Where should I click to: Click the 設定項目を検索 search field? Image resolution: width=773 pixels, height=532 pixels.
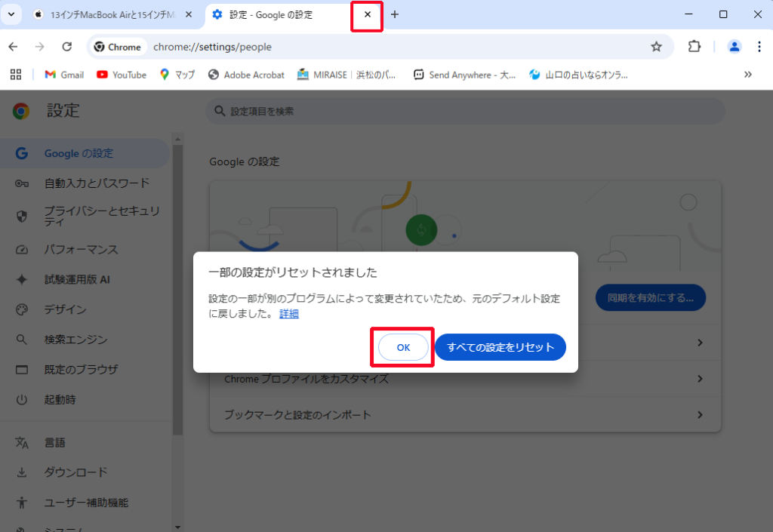(465, 112)
